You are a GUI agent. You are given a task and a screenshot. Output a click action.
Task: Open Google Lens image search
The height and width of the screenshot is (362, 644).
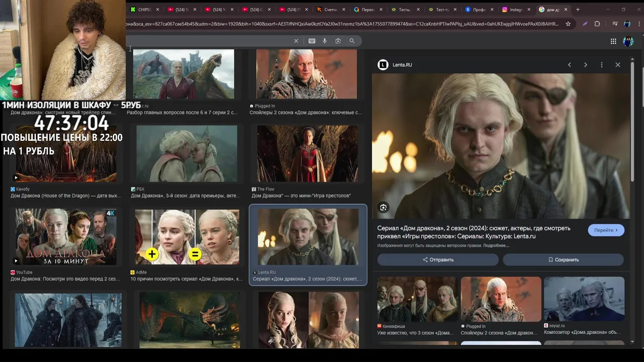point(338,41)
